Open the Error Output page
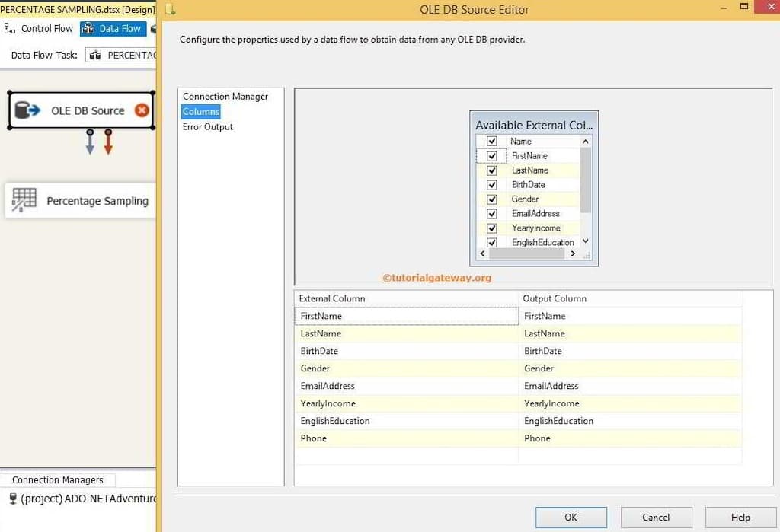Viewport: 780px width, 532px height. (x=207, y=127)
